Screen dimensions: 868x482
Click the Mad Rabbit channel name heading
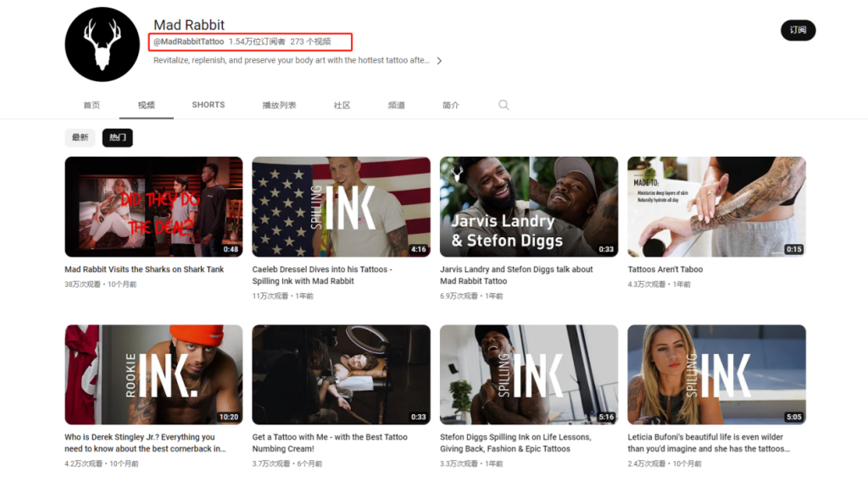(x=189, y=25)
